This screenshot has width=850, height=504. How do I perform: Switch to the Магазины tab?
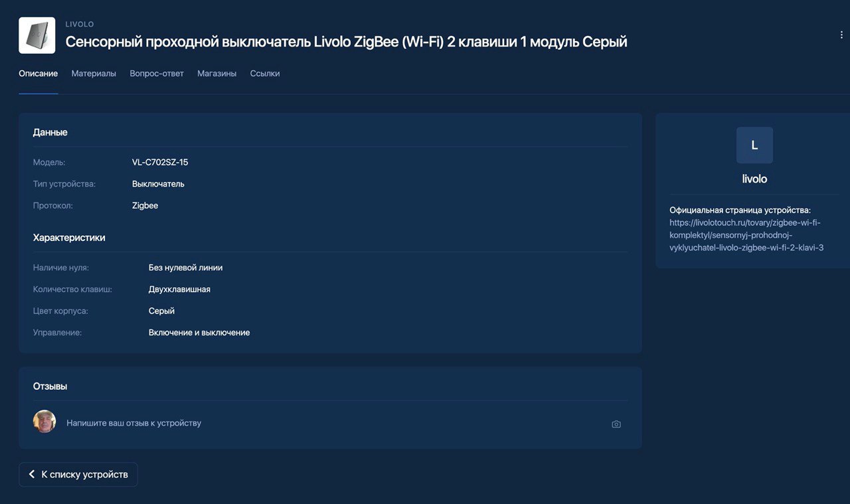[x=216, y=74]
